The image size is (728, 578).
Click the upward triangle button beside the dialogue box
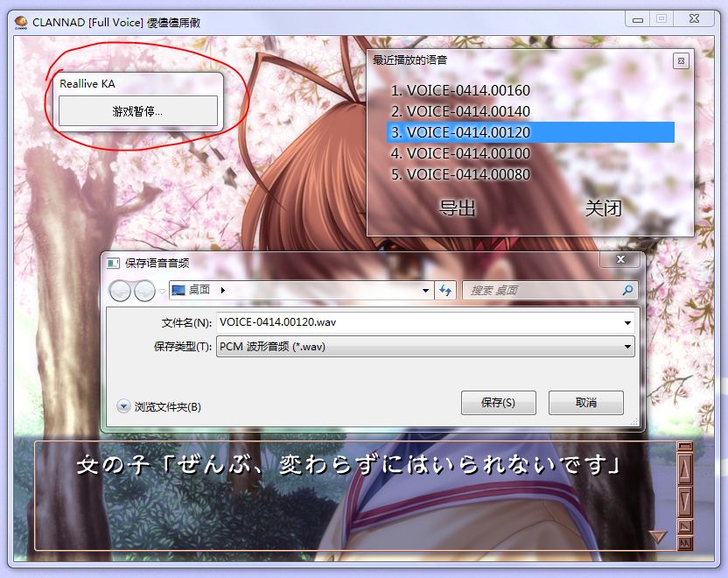click(x=685, y=469)
